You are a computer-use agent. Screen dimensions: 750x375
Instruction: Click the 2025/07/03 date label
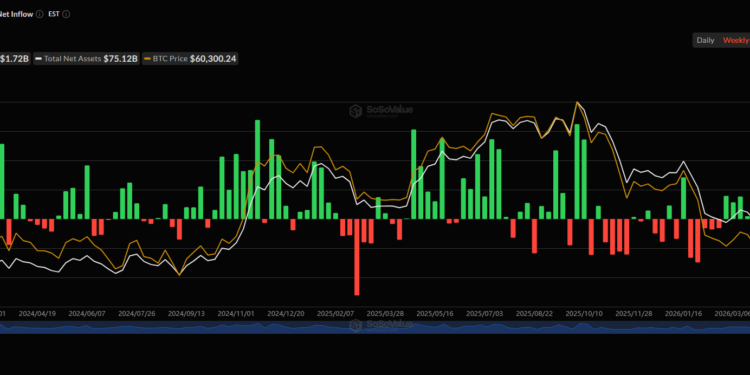[485, 314]
